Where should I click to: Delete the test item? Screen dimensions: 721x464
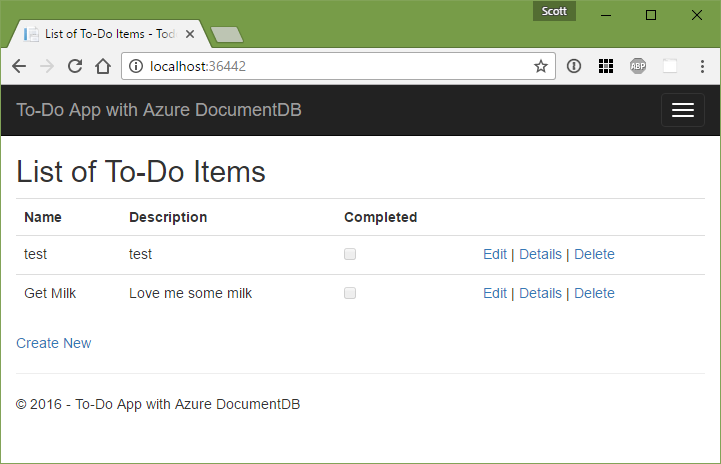click(594, 254)
